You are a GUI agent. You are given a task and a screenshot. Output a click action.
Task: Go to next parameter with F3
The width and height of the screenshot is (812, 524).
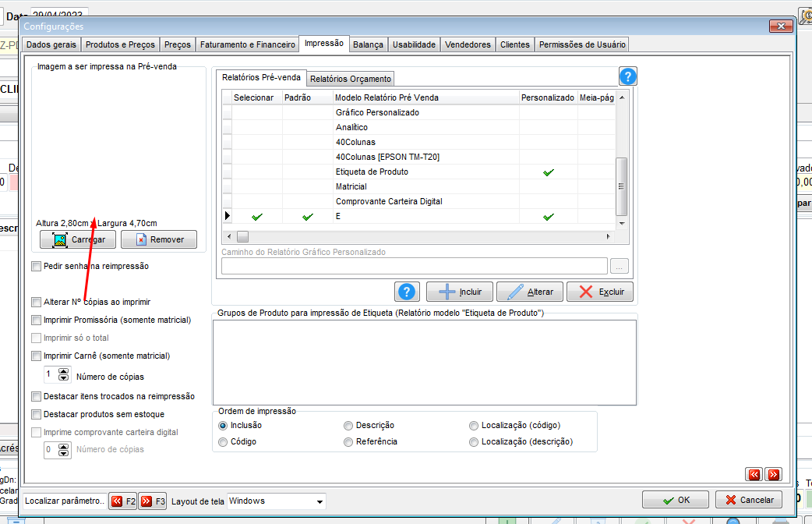coord(153,501)
